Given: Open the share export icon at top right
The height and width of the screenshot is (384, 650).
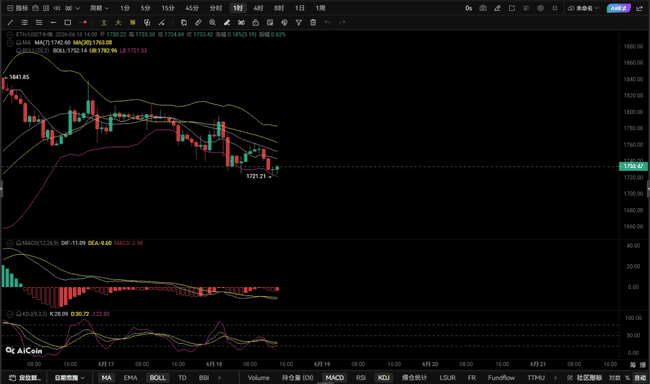Looking at the screenshot, I should (640, 8).
